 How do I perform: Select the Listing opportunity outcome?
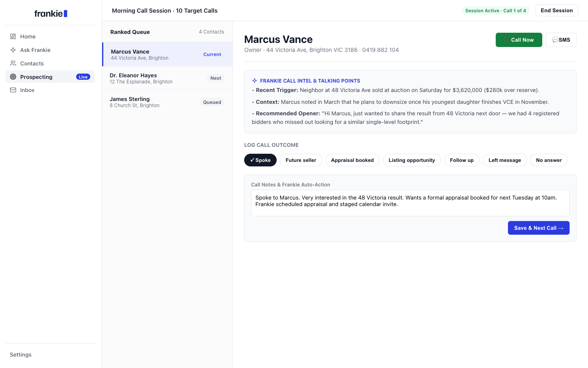coord(412,160)
